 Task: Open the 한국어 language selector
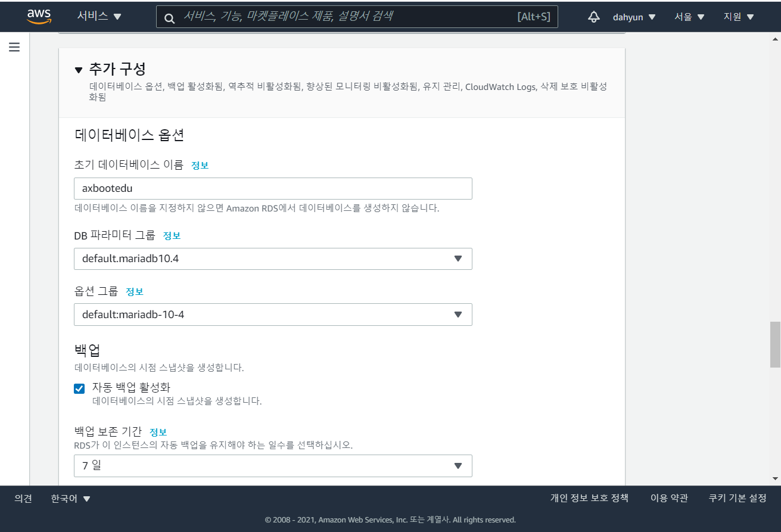point(71,499)
